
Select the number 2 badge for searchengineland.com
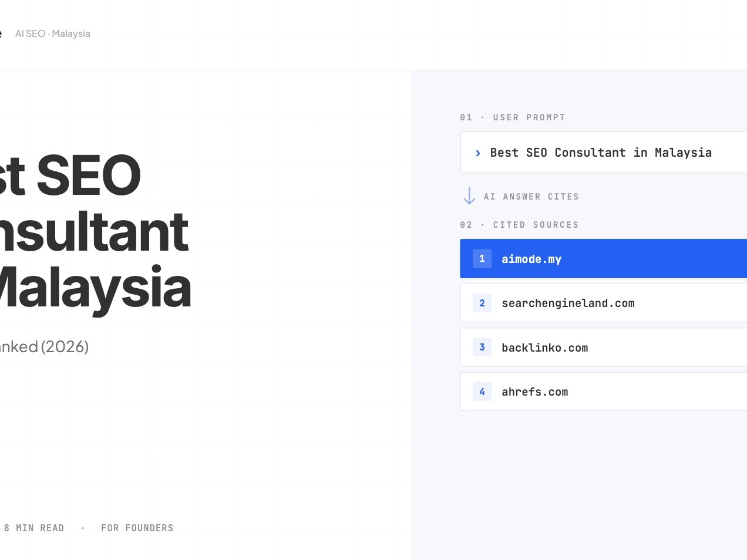482,303
